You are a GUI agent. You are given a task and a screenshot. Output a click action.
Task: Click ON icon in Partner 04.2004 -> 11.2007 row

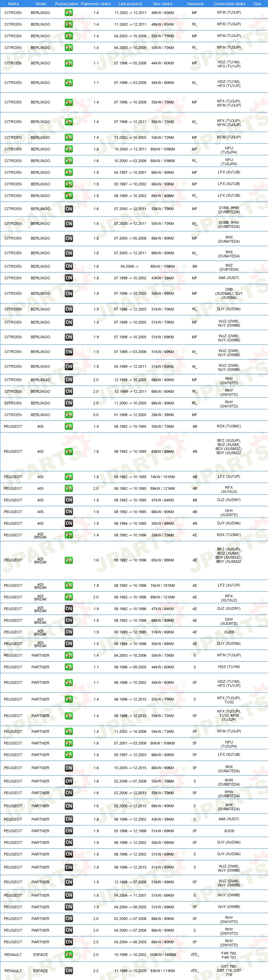(69, 896)
